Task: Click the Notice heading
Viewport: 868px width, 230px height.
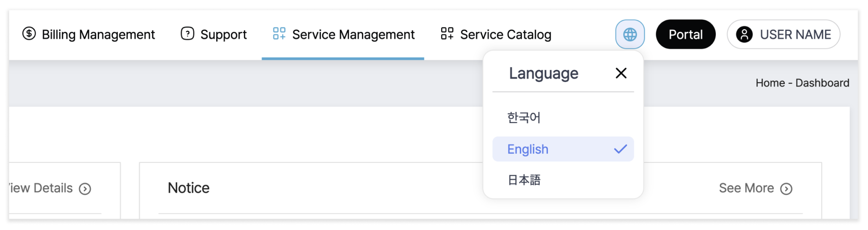Action: (x=188, y=188)
